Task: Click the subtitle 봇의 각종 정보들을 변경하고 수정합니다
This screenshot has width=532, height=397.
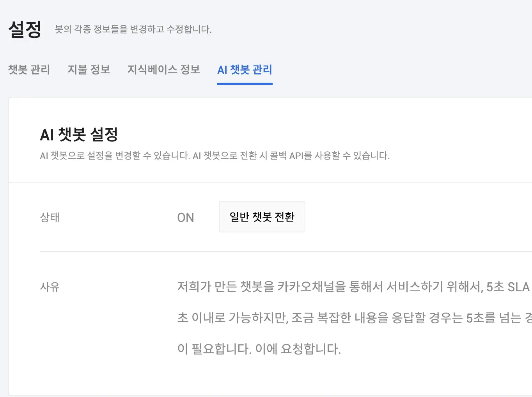Action: (x=133, y=29)
